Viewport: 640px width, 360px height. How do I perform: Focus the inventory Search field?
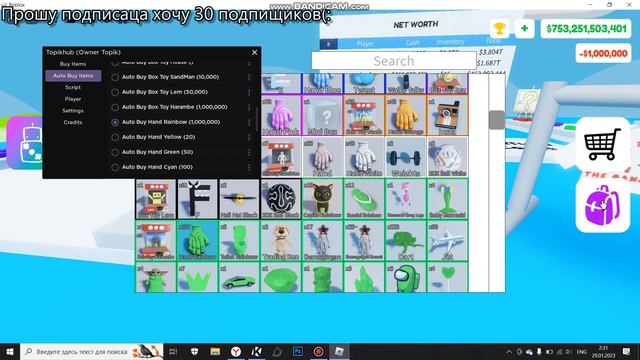[394, 61]
